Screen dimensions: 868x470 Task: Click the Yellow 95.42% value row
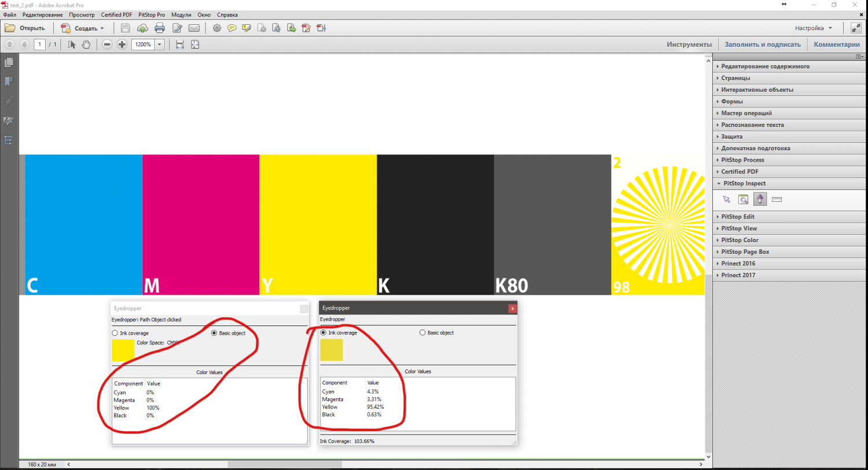tap(353, 407)
